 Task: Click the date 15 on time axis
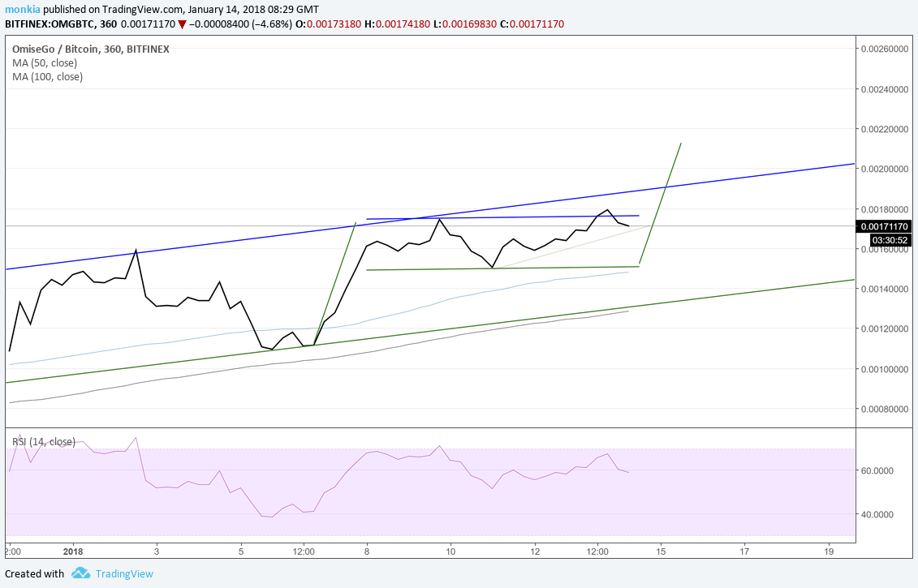coord(661,552)
